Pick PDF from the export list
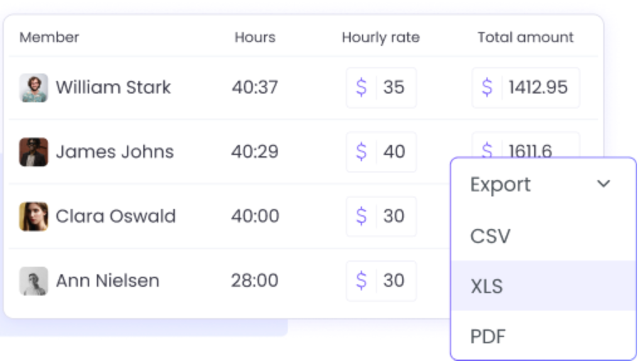The height and width of the screenshot is (364, 641). click(x=488, y=336)
